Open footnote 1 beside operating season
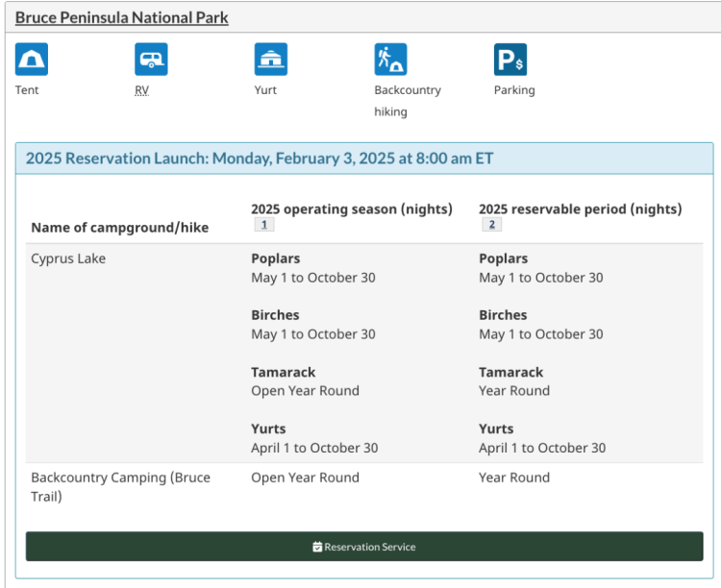 click(x=264, y=225)
